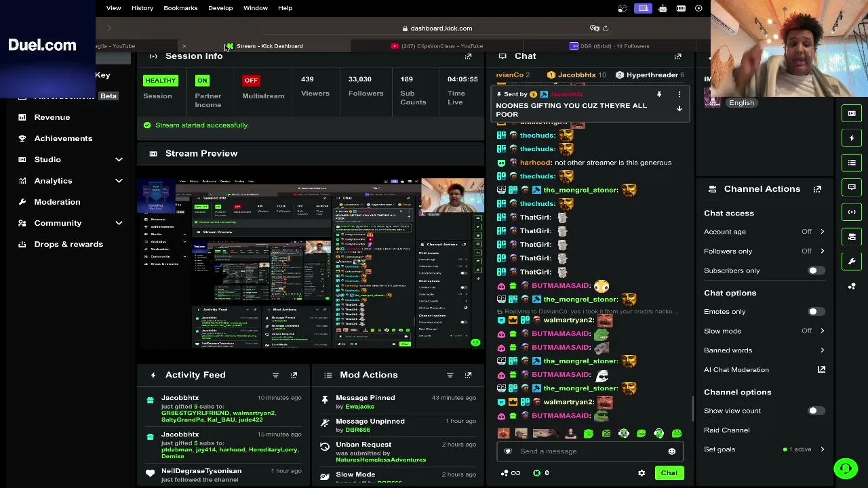Open AI Chat Moderation settings

click(x=736, y=370)
